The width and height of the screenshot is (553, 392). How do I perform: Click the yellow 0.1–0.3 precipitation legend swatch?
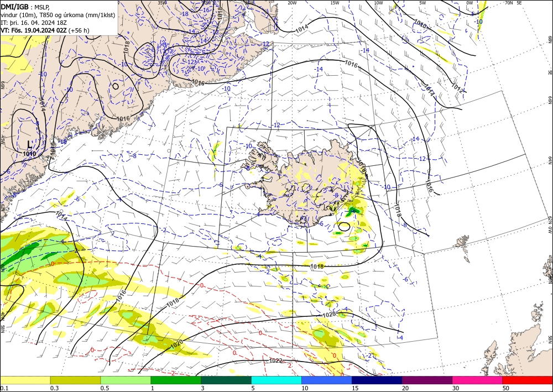point(25,380)
